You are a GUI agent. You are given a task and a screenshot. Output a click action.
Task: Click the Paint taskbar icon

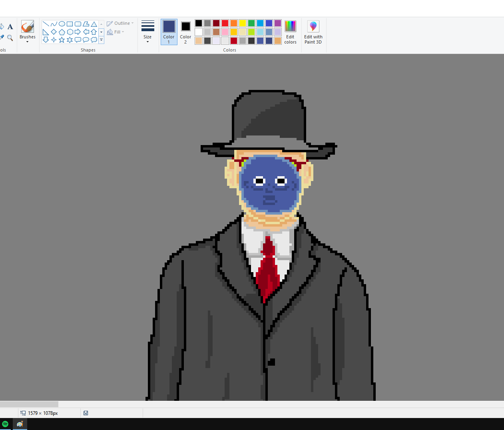(x=20, y=424)
